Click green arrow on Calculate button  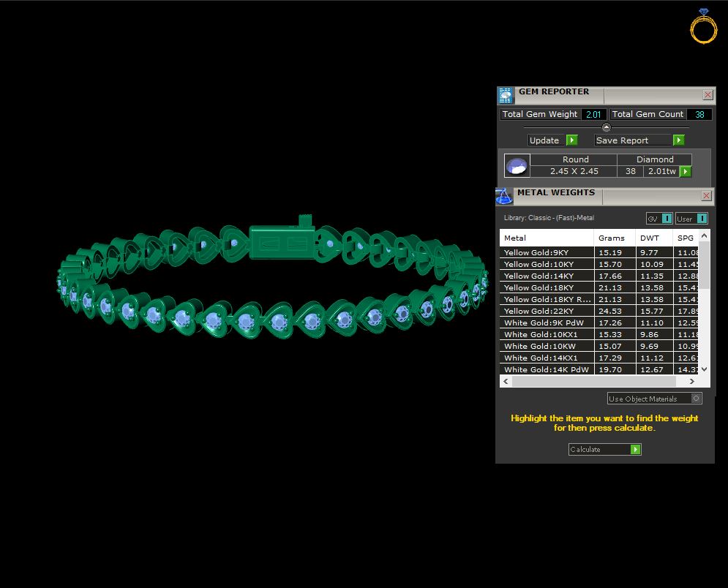point(636,449)
